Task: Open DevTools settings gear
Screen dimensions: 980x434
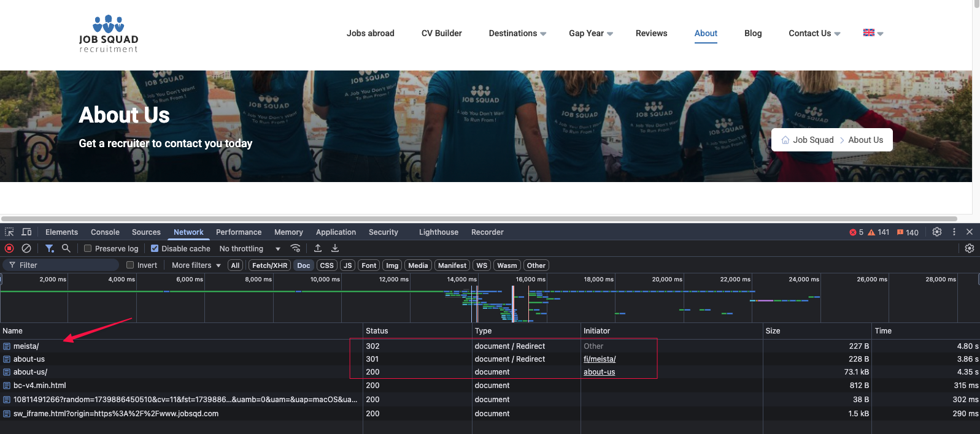Action: [937, 232]
